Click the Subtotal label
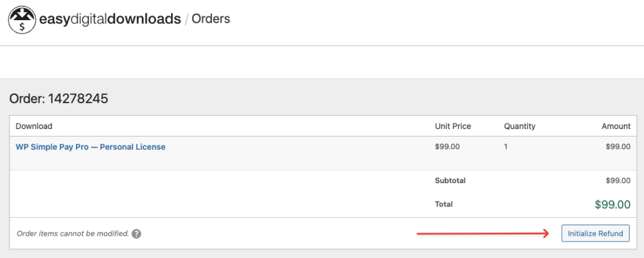Viewport: 644px width, 258px height. point(450,181)
